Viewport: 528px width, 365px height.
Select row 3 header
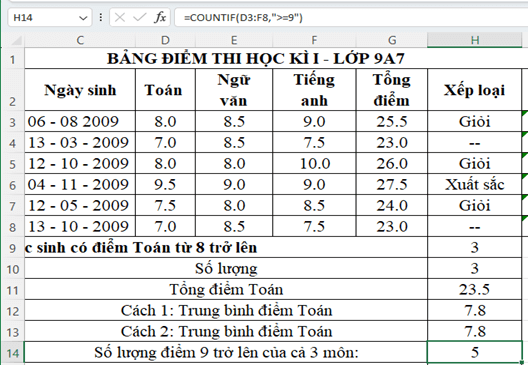[x=12, y=121]
